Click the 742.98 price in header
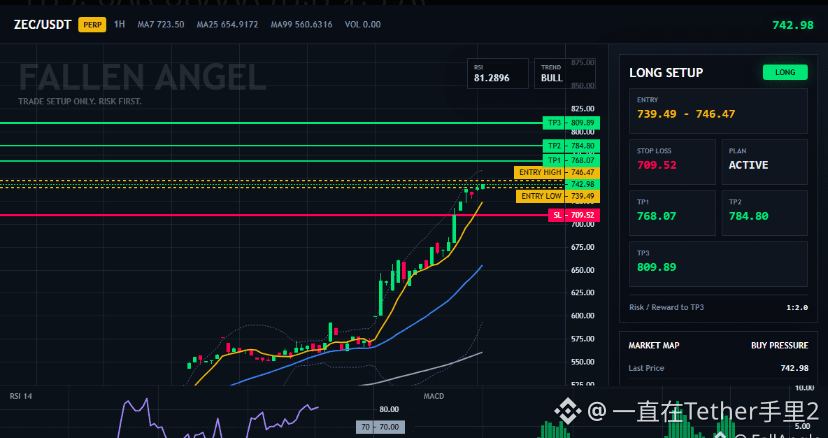This screenshot has width=828, height=438. 793,25
